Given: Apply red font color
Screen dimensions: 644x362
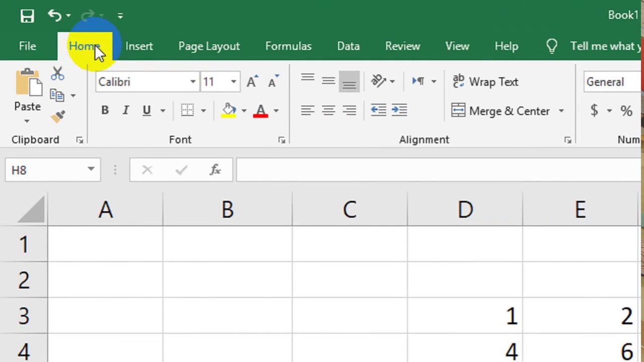Looking at the screenshot, I should point(261,111).
